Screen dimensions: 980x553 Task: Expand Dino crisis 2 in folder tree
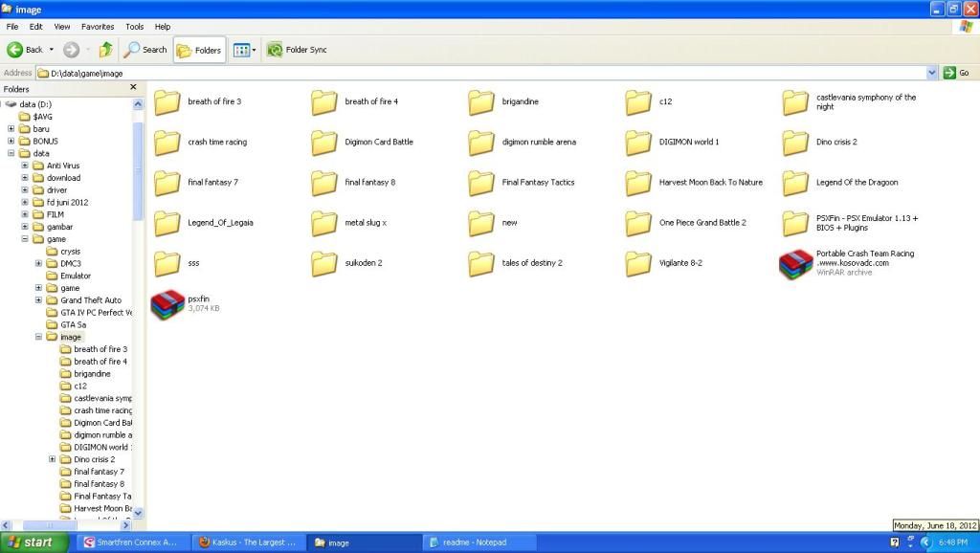52,459
